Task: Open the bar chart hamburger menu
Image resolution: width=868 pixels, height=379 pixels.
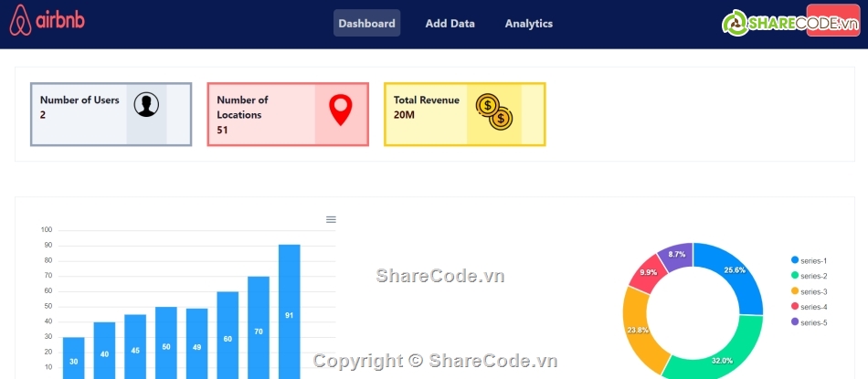Action: [x=331, y=219]
